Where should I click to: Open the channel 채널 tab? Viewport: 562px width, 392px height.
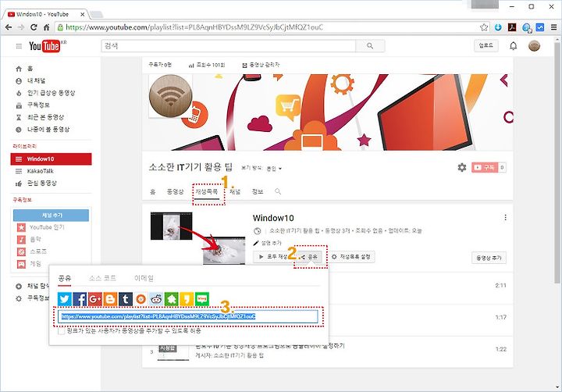pyautogui.click(x=235, y=191)
